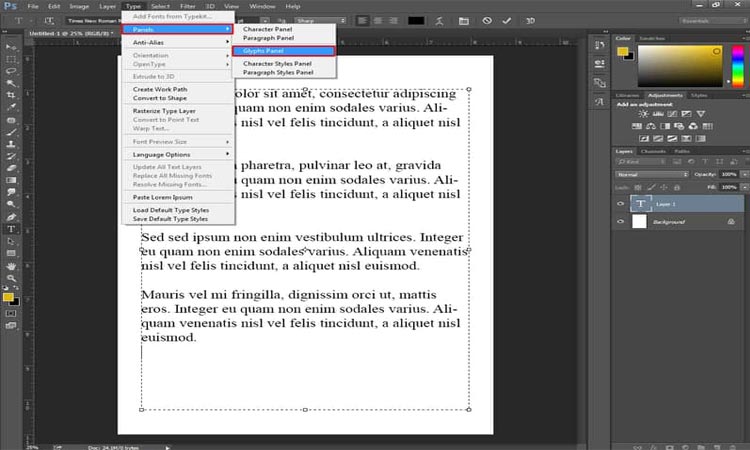Toggle center text alignment

coord(378,21)
